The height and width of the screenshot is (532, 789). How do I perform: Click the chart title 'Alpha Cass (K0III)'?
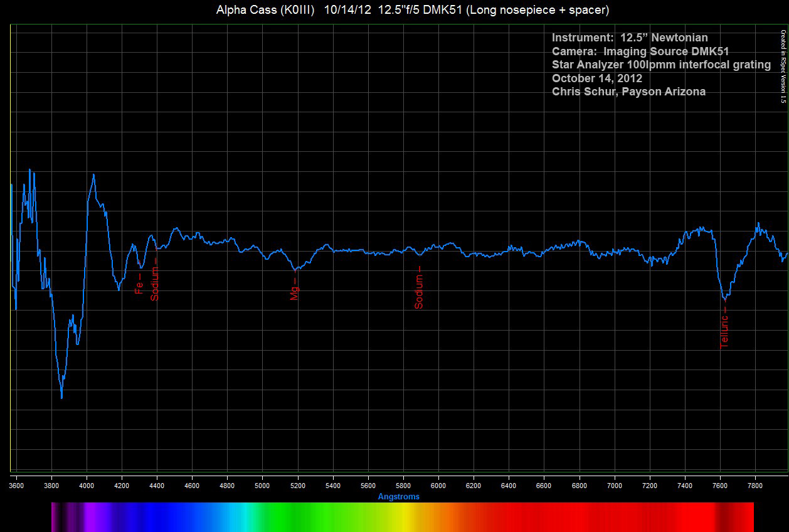point(265,10)
